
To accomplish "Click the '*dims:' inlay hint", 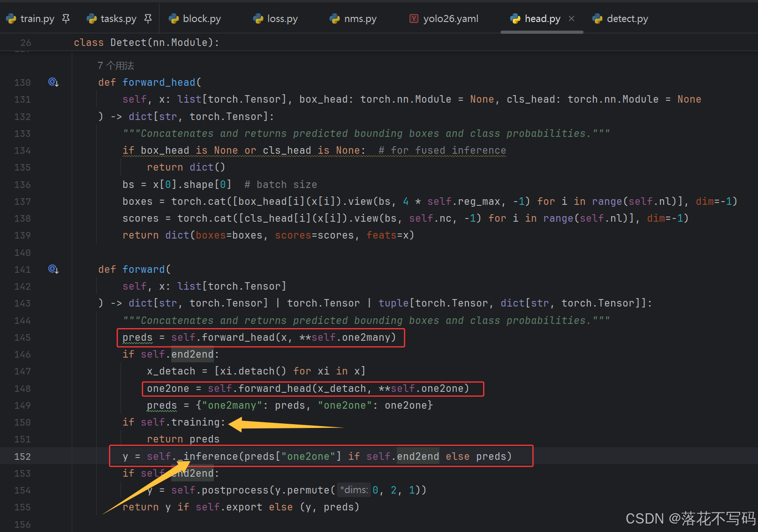I will click(x=354, y=490).
